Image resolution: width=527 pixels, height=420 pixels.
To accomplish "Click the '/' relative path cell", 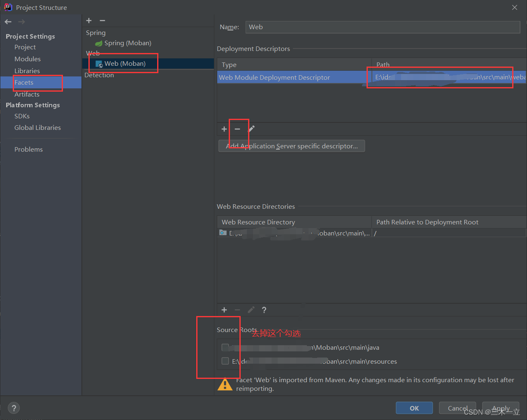I will [x=449, y=233].
